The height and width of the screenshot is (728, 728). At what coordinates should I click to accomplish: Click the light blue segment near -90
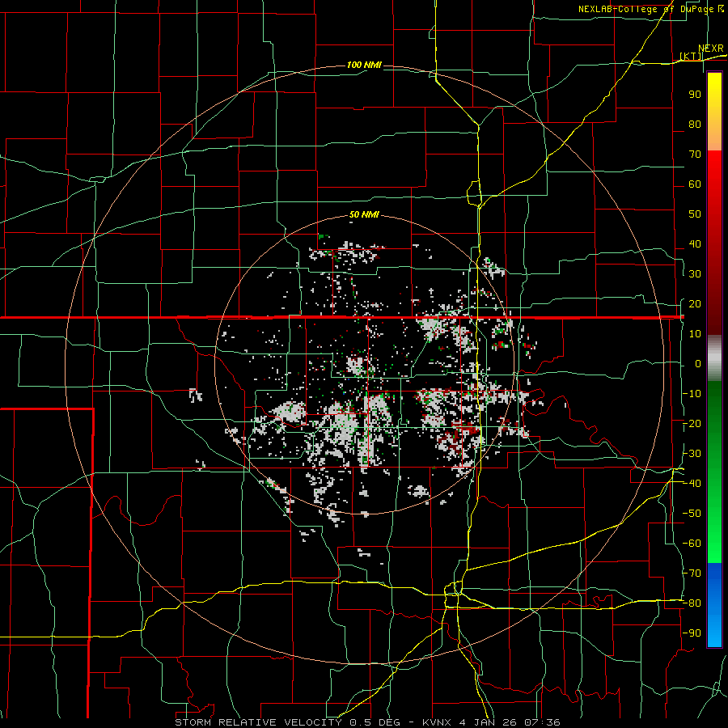pyautogui.click(x=714, y=632)
